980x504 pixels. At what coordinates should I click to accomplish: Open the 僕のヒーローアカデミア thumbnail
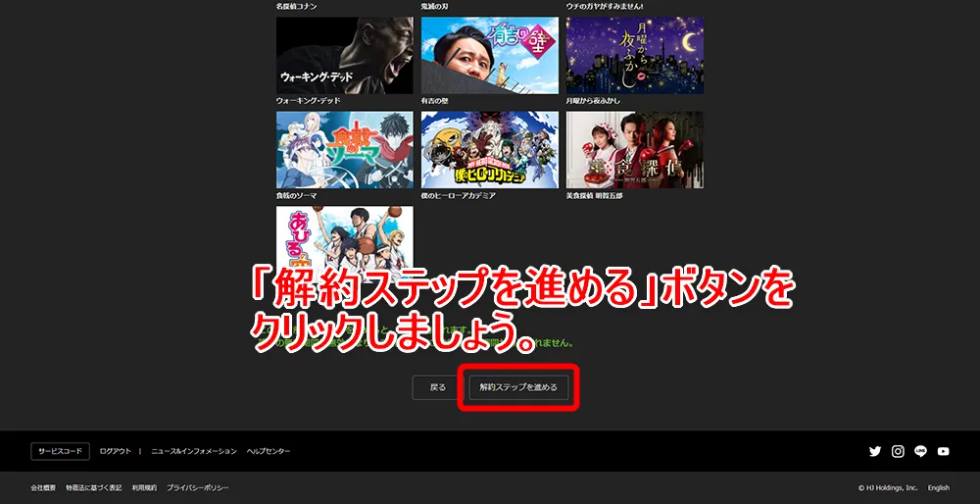click(490, 150)
